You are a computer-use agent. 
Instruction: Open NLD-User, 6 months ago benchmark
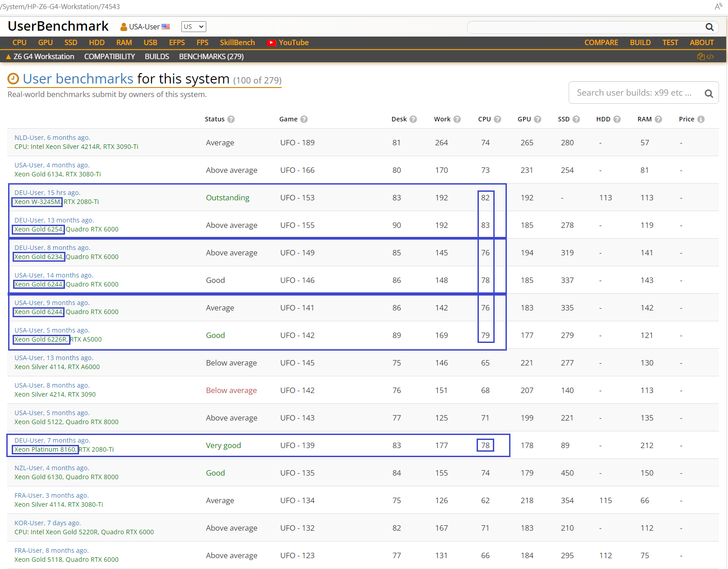(52, 138)
